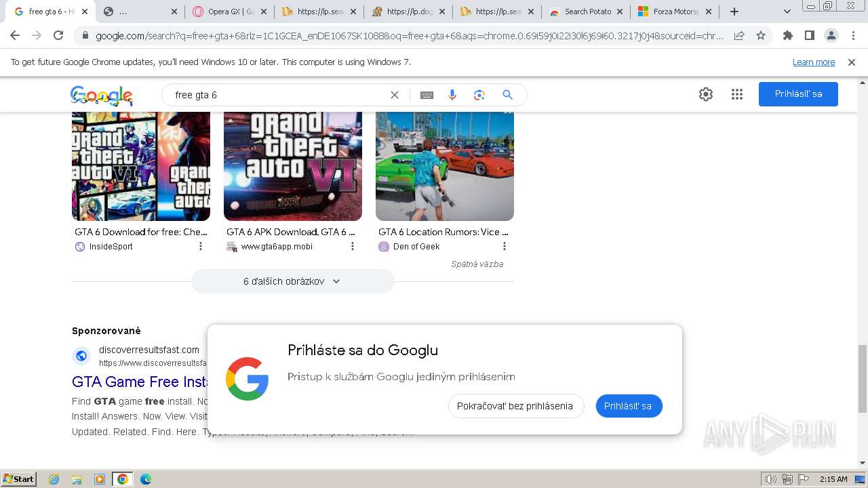Click the volume speaker tray icon

[771, 479]
